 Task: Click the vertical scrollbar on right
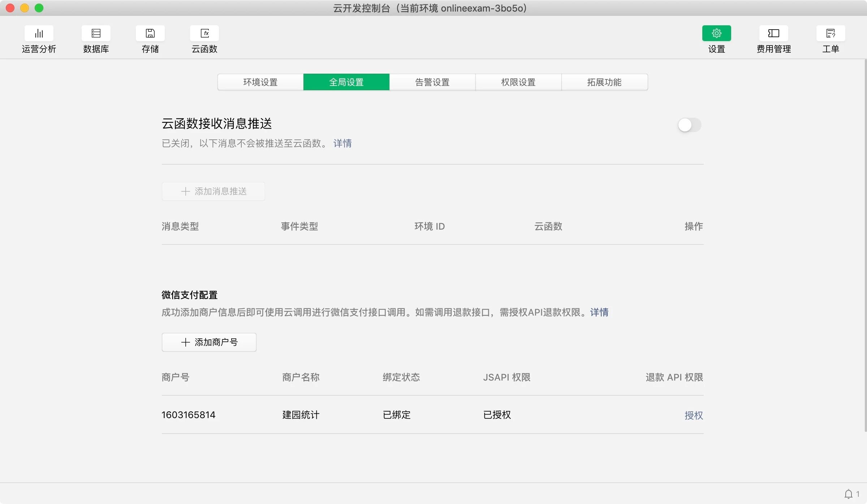point(865,246)
